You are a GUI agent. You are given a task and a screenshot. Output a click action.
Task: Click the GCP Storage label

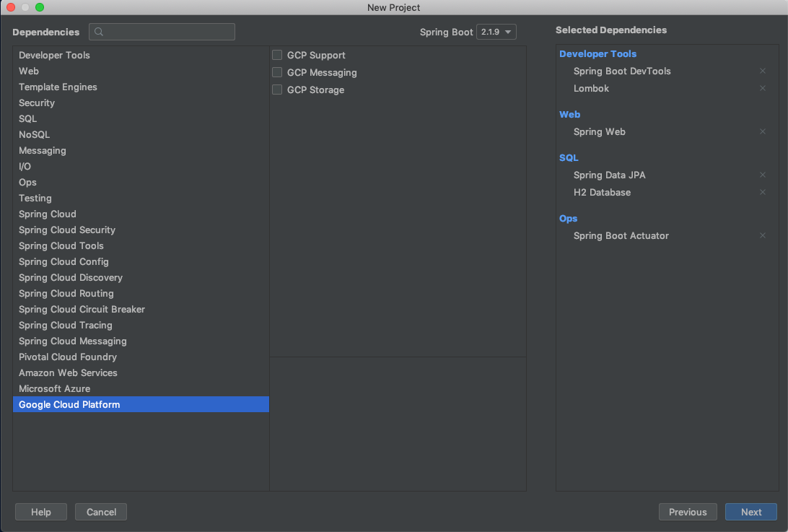(x=315, y=90)
